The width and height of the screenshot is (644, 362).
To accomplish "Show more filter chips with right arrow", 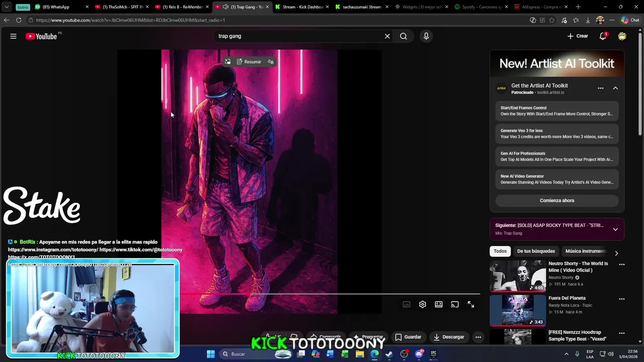I will point(616,253).
